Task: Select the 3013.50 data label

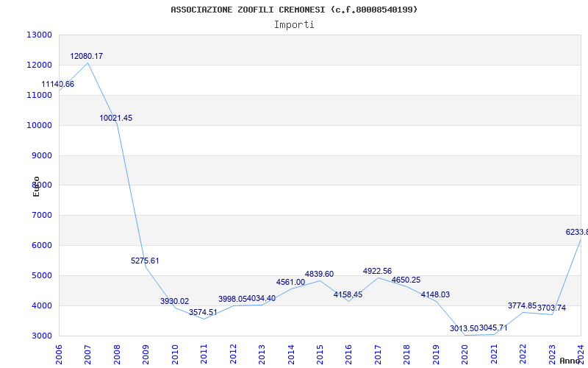Action: [x=465, y=328]
